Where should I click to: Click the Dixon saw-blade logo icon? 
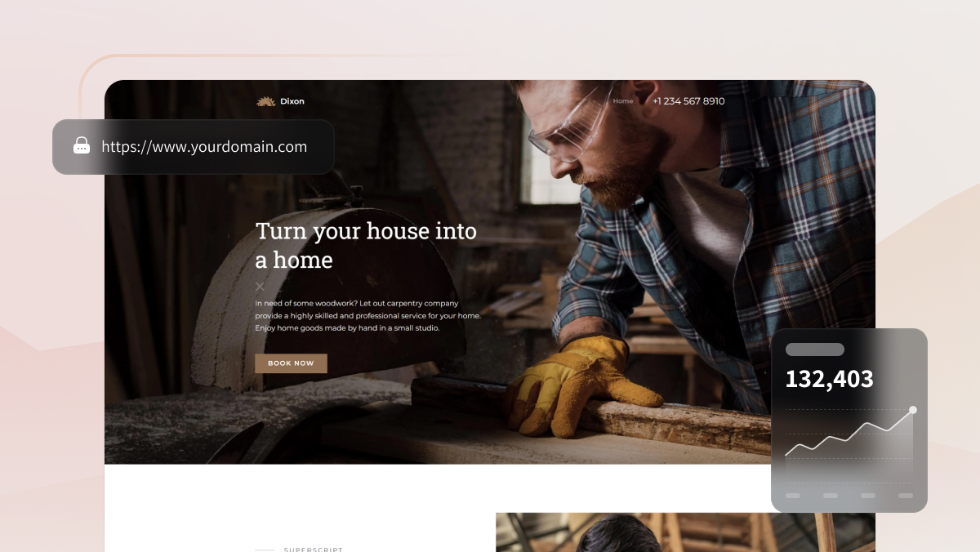point(265,101)
